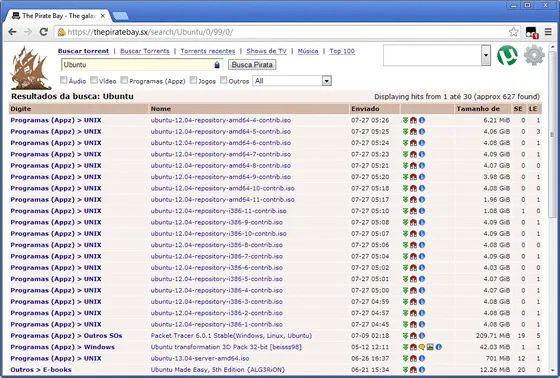Viewport: 560px width, 378px height.
Task: Open the Shows de TV navigation link
Action: click(x=266, y=51)
